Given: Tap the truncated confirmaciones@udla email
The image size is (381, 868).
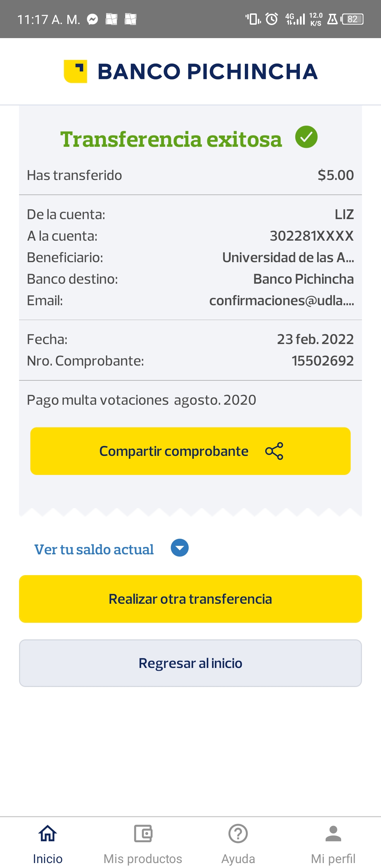Looking at the screenshot, I should (282, 301).
